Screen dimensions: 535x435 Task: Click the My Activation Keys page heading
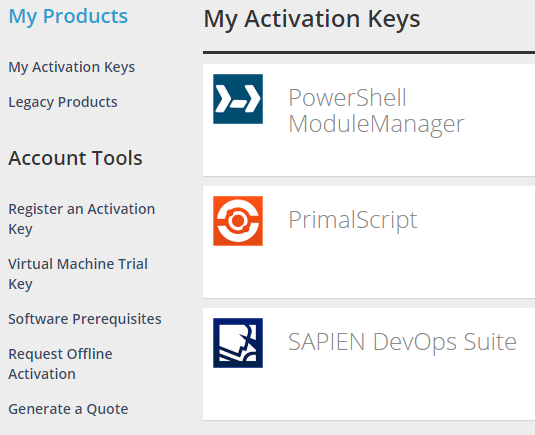point(312,19)
